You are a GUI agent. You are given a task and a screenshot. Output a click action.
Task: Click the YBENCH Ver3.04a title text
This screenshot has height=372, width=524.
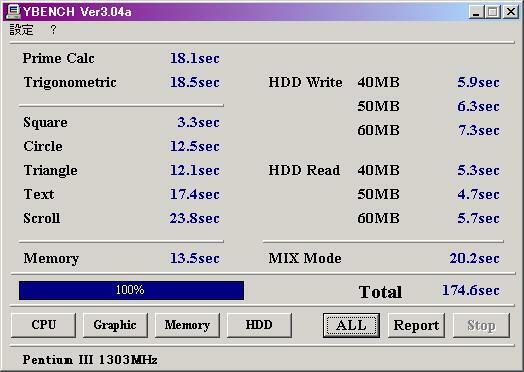click(x=77, y=12)
